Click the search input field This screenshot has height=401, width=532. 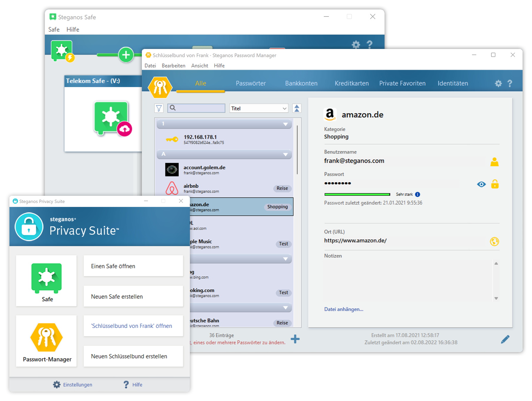[x=196, y=108]
